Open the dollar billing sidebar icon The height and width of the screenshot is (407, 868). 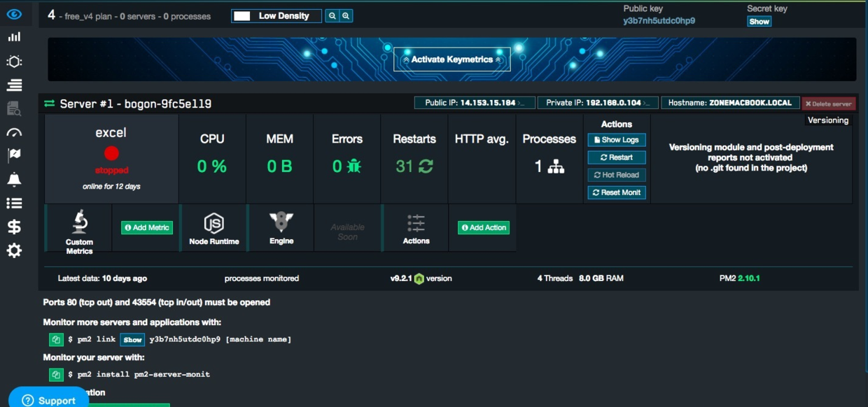[x=14, y=227]
